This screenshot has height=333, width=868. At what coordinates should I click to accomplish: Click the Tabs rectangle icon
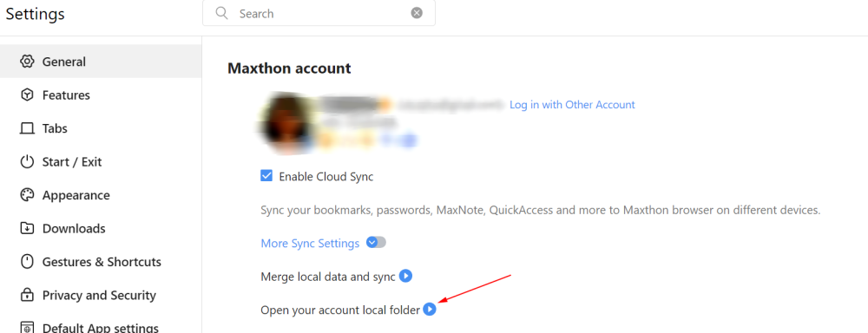[27, 128]
